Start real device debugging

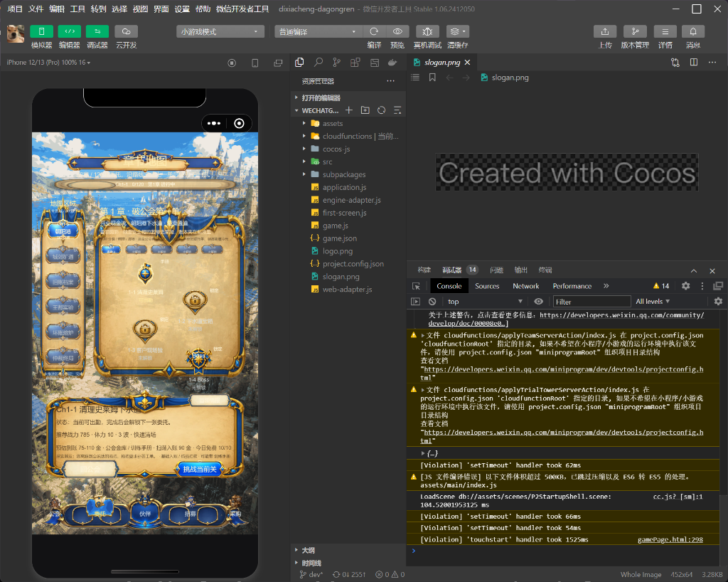point(427,31)
